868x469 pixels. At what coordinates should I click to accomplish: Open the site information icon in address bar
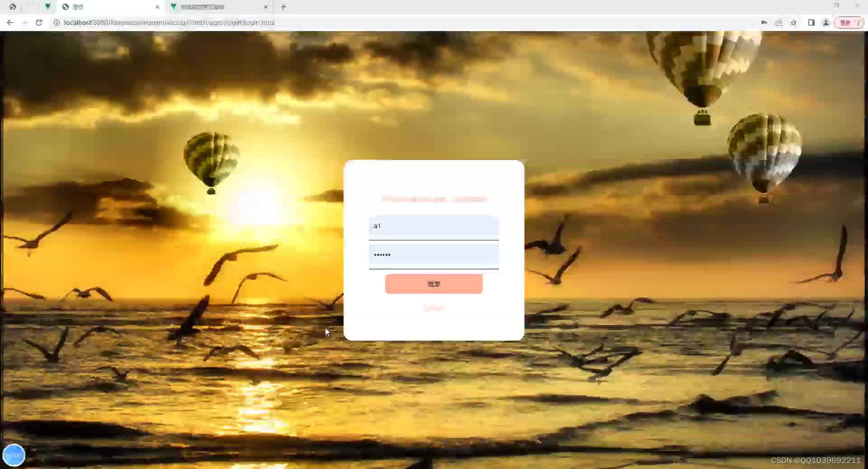pyautogui.click(x=57, y=23)
